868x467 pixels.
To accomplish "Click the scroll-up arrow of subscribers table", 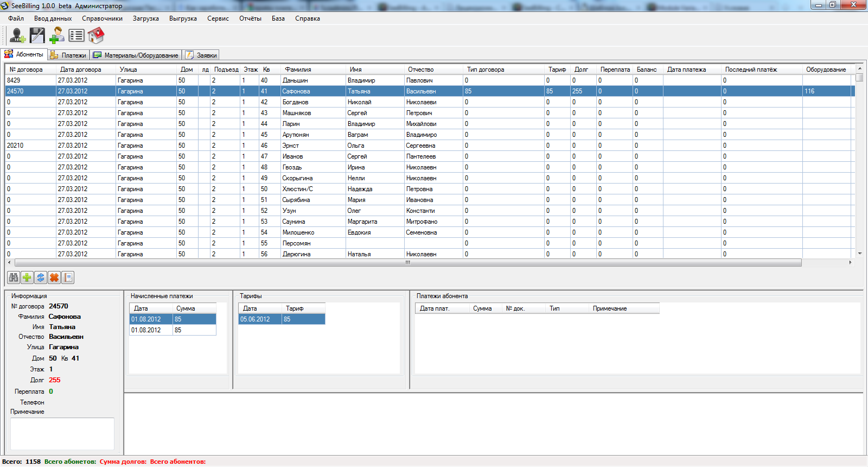I will [859, 68].
